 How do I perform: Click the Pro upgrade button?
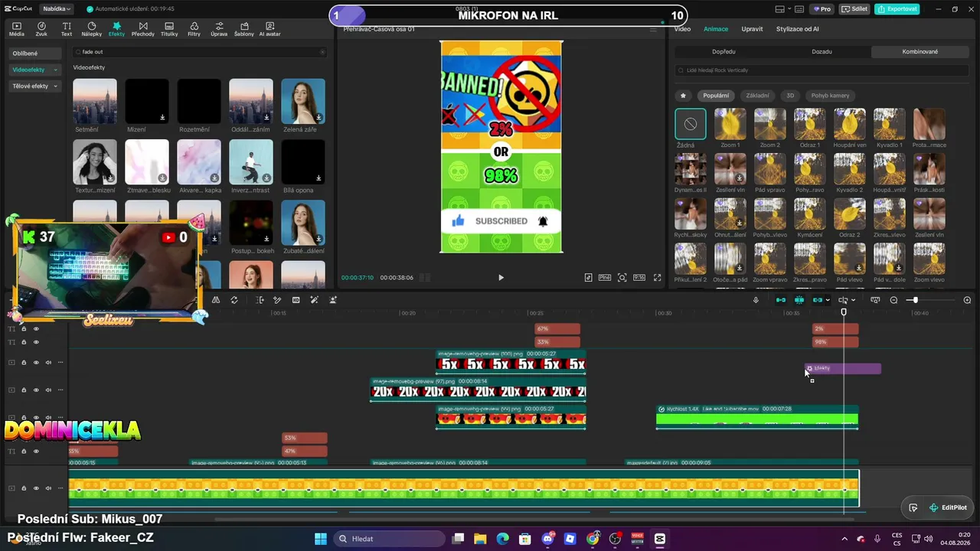click(x=823, y=9)
